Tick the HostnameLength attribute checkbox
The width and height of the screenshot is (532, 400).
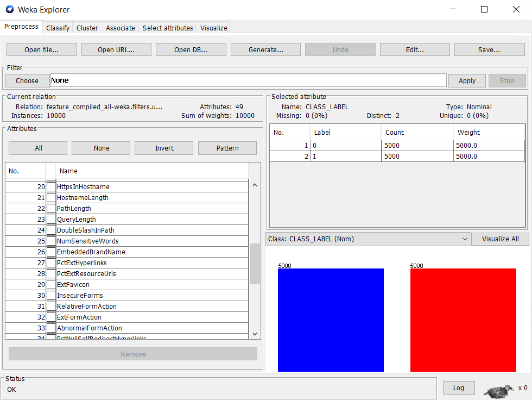(51, 198)
